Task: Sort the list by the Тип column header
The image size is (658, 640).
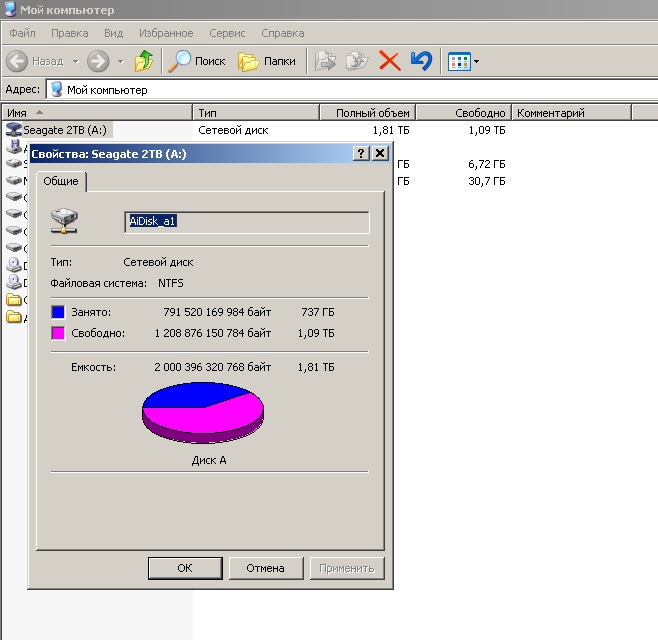Action: coord(256,113)
